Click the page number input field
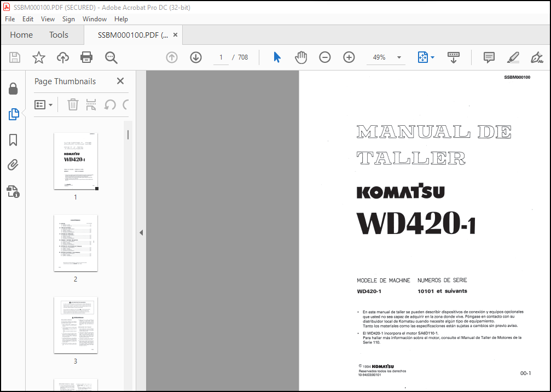The height and width of the screenshot is (392, 551). pyautogui.click(x=221, y=57)
